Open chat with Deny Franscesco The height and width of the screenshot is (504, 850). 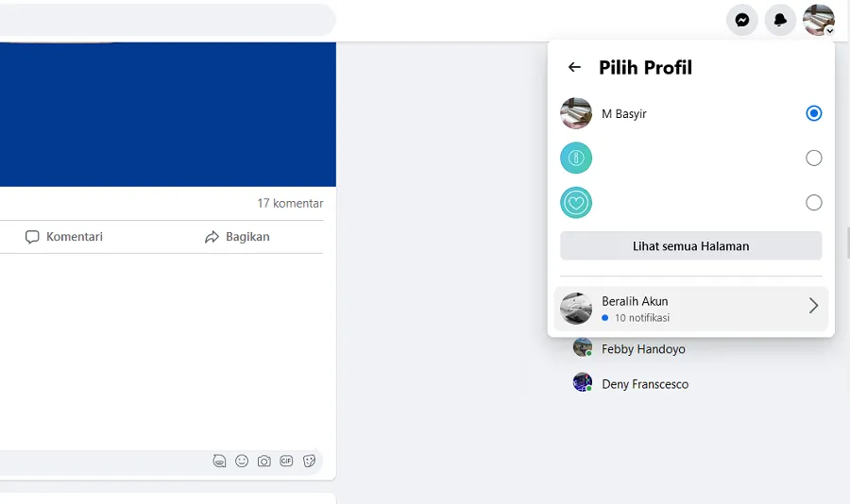point(631,384)
